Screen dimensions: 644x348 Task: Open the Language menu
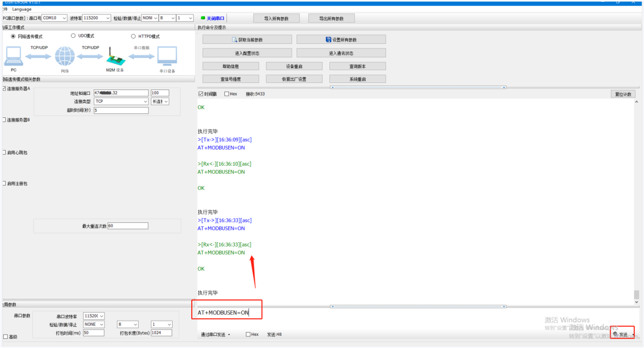(22, 9)
